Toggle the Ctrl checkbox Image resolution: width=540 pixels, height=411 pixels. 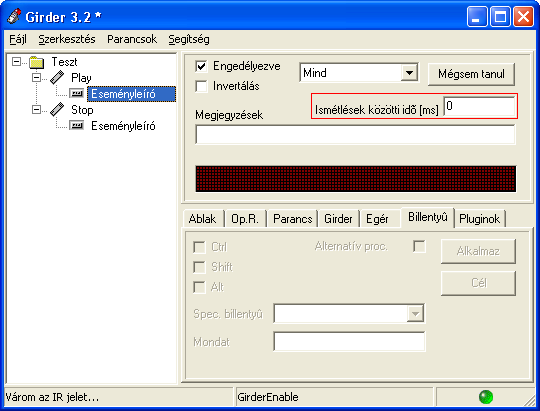click(x=199, y=247)
